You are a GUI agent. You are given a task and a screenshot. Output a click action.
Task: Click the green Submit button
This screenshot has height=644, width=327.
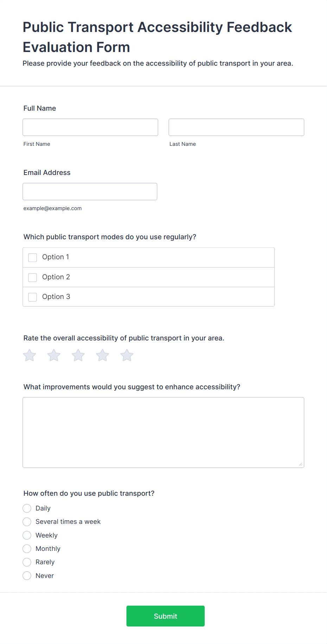click(x=166, y=616)
